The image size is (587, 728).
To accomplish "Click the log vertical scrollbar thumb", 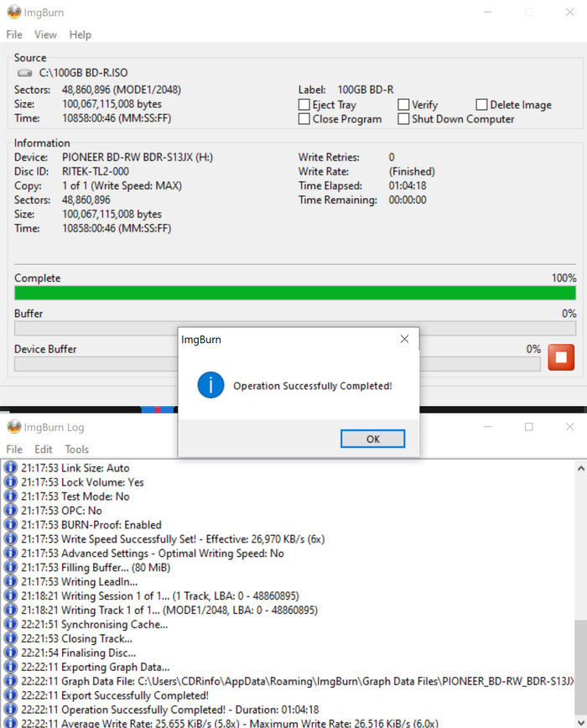I will (580, 667).
